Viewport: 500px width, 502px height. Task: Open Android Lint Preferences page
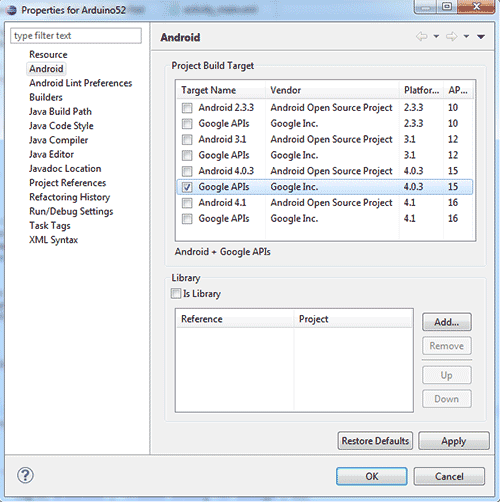tap(81, 83)
